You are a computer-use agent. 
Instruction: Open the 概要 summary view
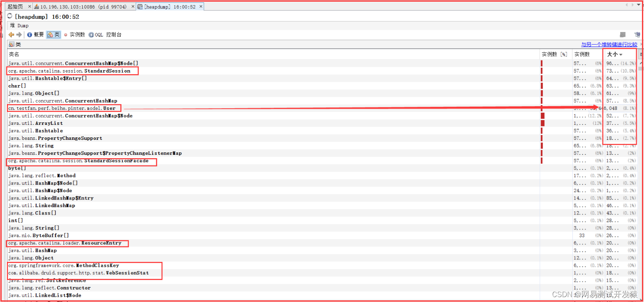[x=36, y=35]
